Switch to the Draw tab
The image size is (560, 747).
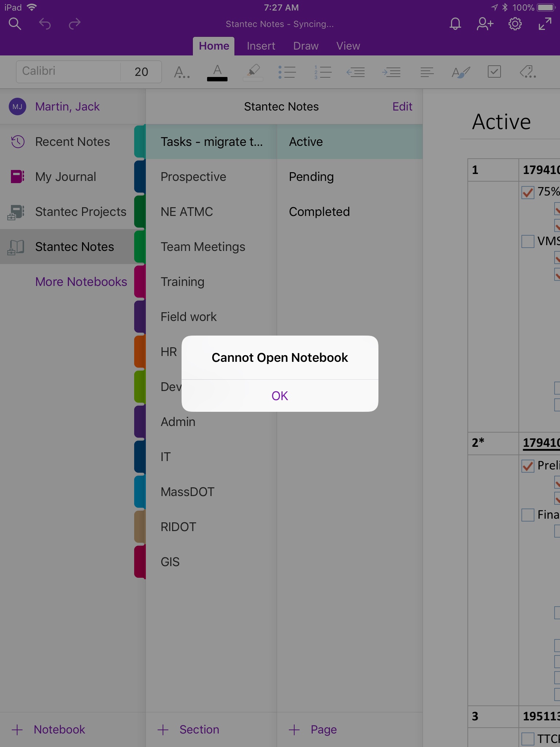tap(306, 46)
